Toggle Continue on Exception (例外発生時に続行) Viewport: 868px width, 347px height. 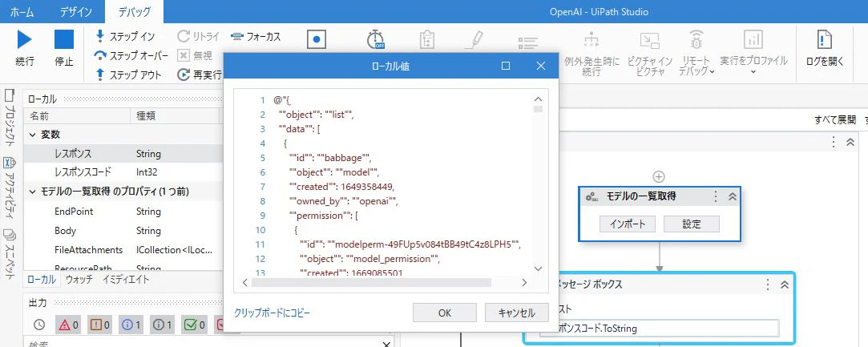[591, 53]
